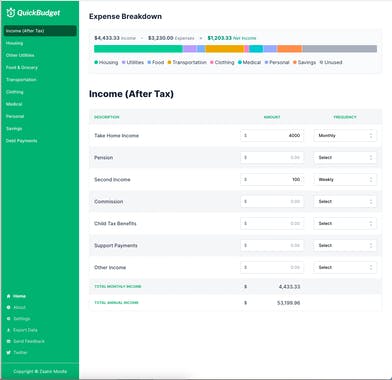Screen dimensions: 392x380
Task: Go to the Housing section
Action: 14,43
